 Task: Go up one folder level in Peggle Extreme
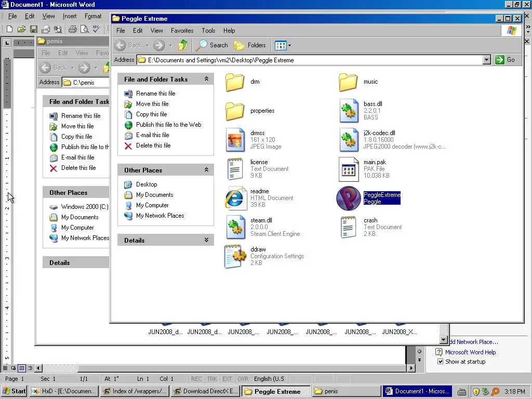pos(183,45)
